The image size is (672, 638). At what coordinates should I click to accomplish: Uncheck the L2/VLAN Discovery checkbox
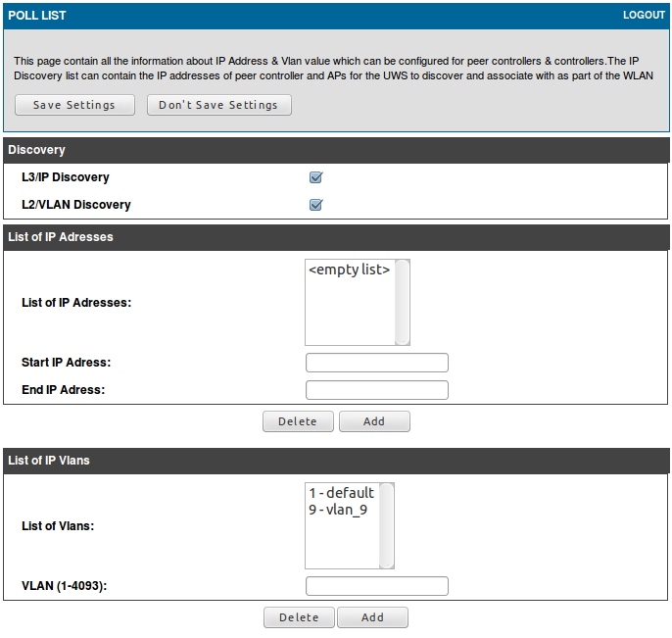pos(315,205)
